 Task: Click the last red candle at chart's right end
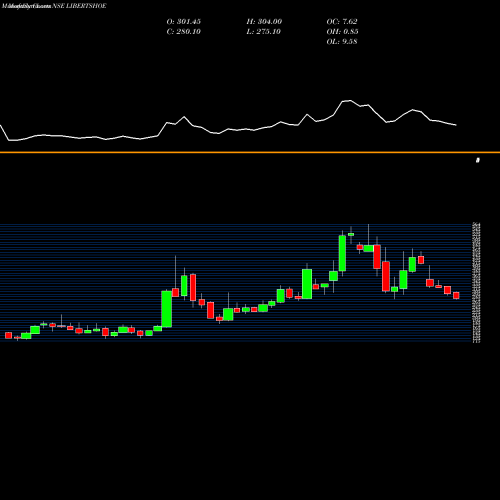click(456, 295)
